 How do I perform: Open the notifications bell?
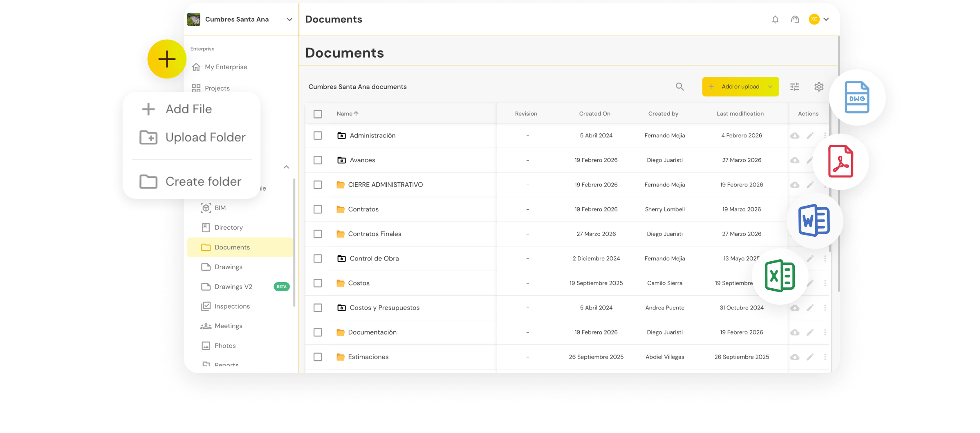(775, 19)
